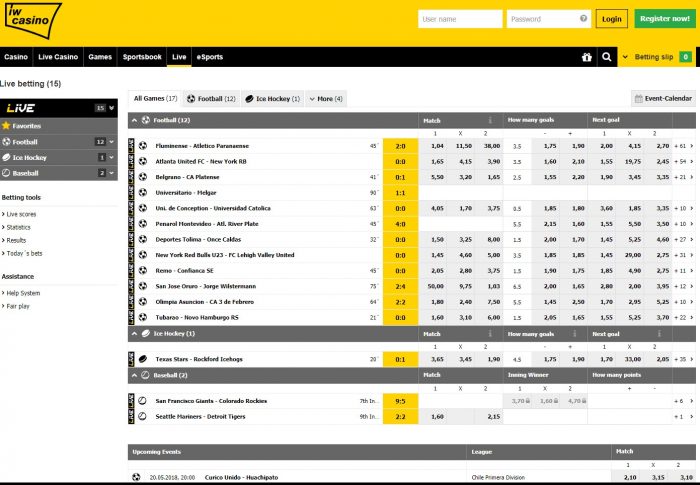Image resolution: width=700 pixels, height=485 pixels.
Task: Open the Sportsbook menu item
Action: point(142,57)
